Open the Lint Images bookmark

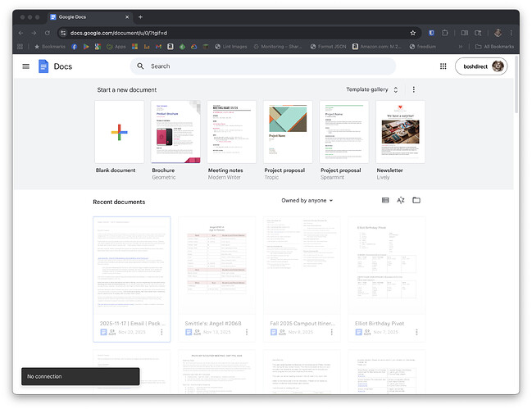click(231, 47)
